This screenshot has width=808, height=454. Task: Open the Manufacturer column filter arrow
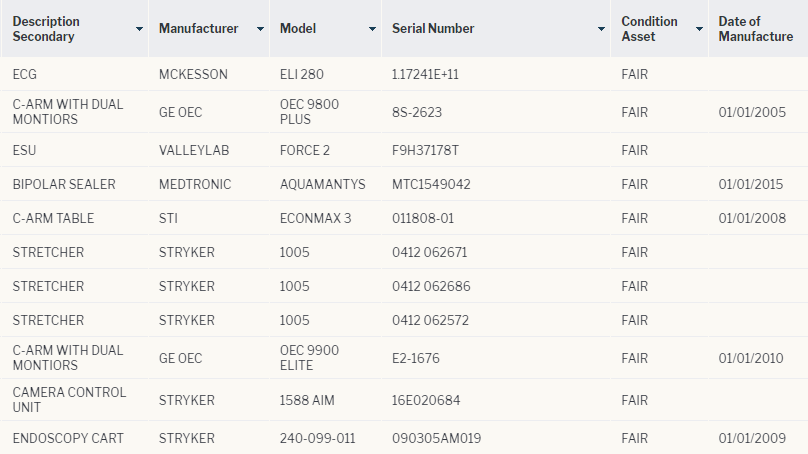pos(260,29)
